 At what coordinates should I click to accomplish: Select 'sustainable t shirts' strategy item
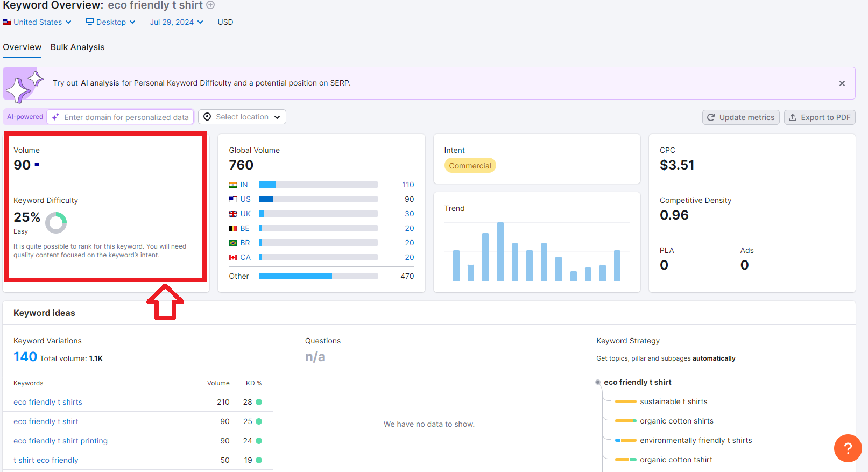[x=674, y=401]
